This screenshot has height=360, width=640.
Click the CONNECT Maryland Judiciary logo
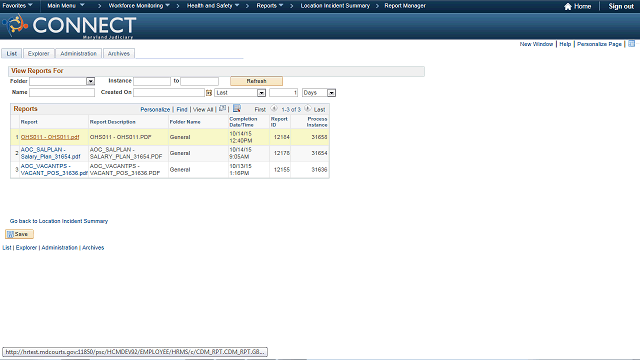click(x=69, y=26)
